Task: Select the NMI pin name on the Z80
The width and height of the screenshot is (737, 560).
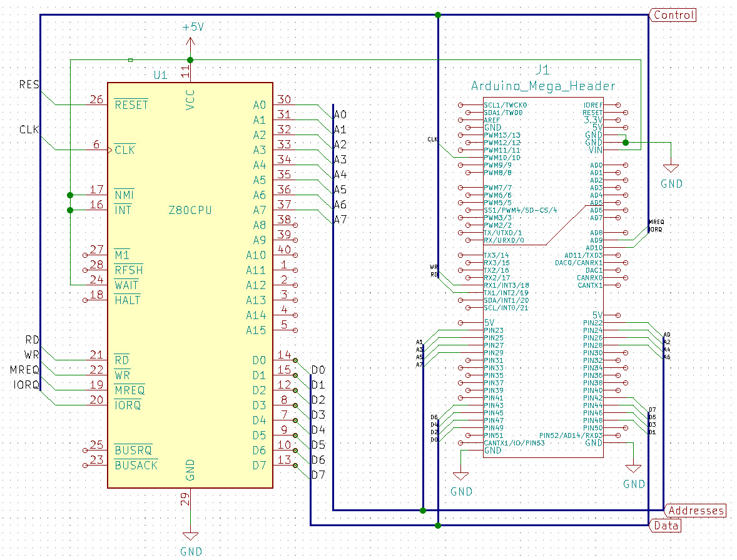Action: coord(124,195)
